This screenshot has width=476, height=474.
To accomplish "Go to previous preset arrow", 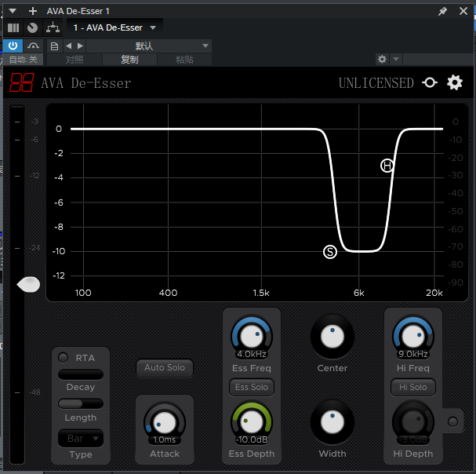I will tap(69, 46).
